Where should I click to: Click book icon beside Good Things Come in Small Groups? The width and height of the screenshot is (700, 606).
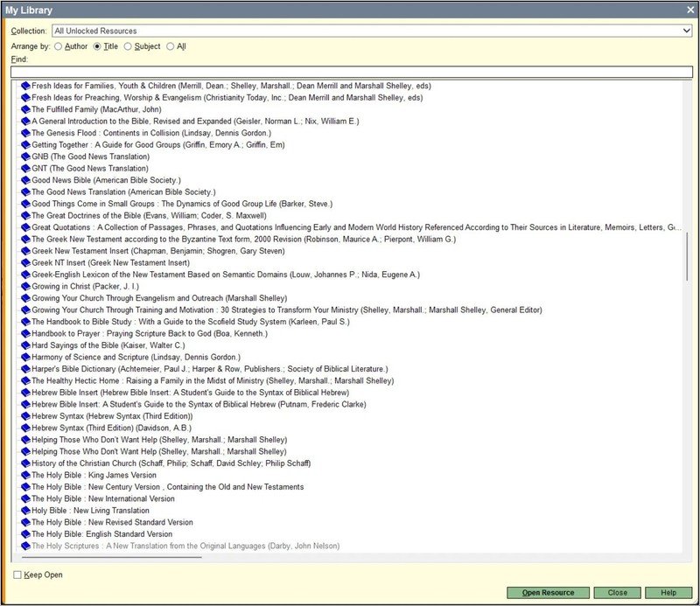[25, 204]
